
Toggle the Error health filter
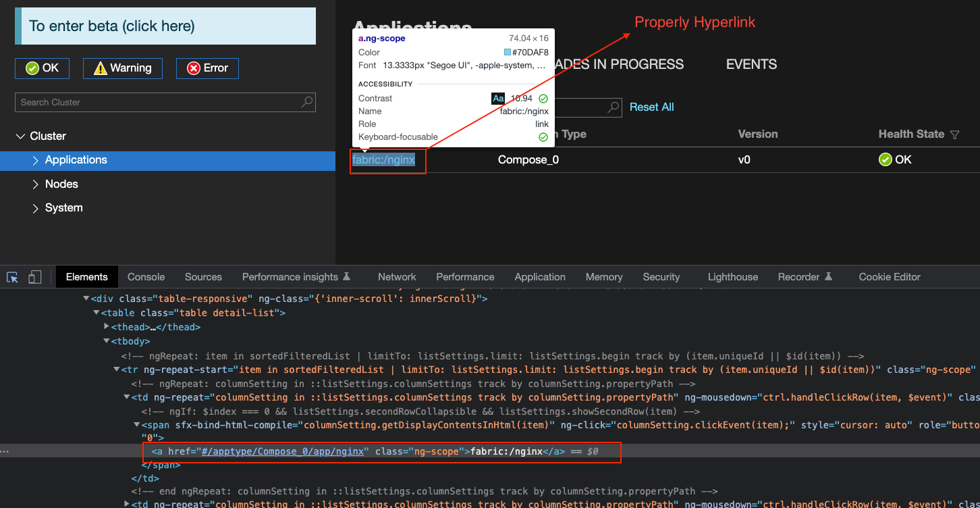(x=207, y=68)
